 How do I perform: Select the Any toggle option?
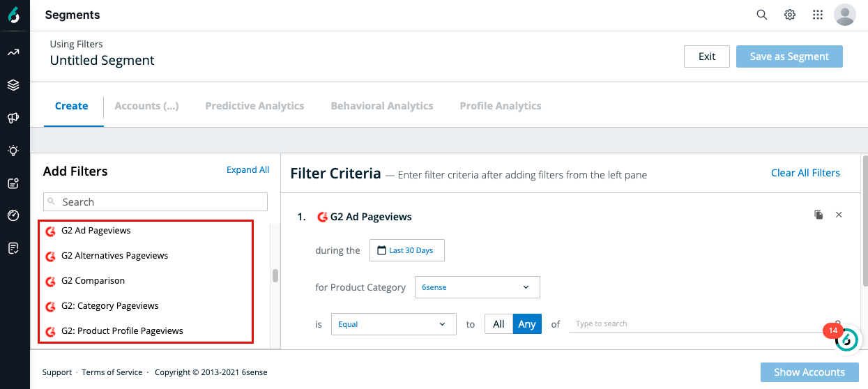[x=527, y=324]
